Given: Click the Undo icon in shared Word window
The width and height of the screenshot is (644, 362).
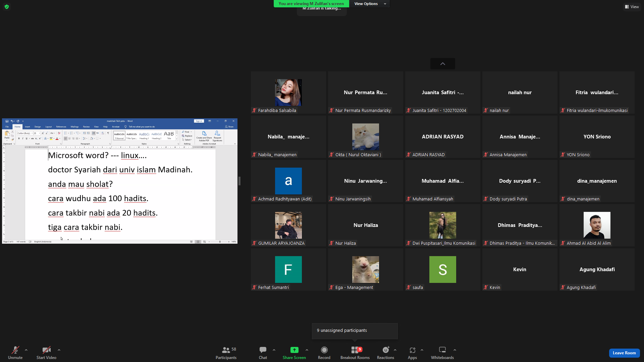Looking at the screenshot, I should point(12,121).
